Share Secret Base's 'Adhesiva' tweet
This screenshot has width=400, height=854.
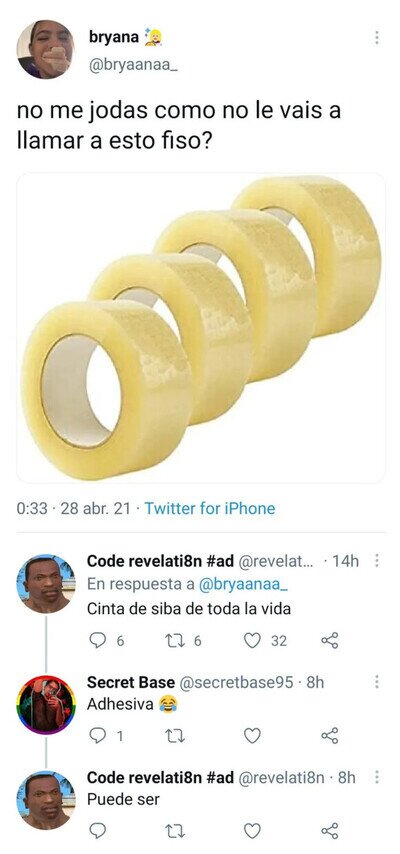click(x=330, y=736)
